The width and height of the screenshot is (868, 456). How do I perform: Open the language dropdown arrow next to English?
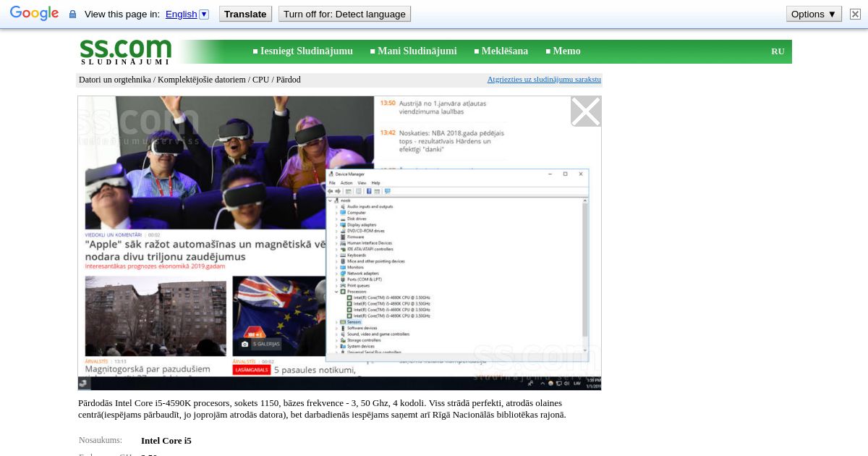204,14
